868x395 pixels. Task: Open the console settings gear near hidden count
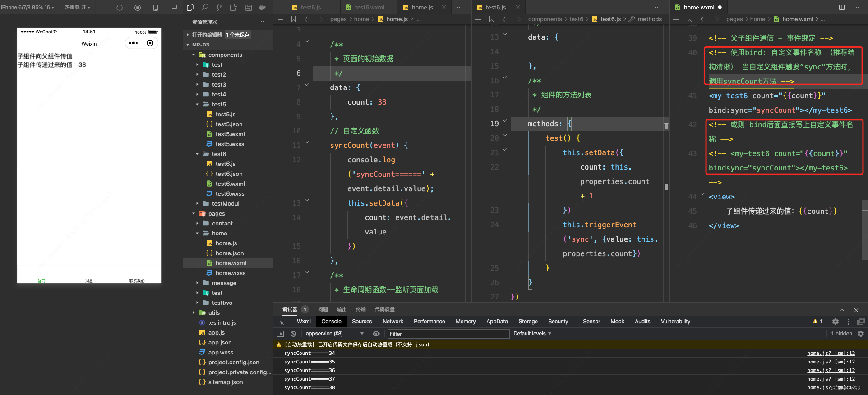click(x=861, y=334)
